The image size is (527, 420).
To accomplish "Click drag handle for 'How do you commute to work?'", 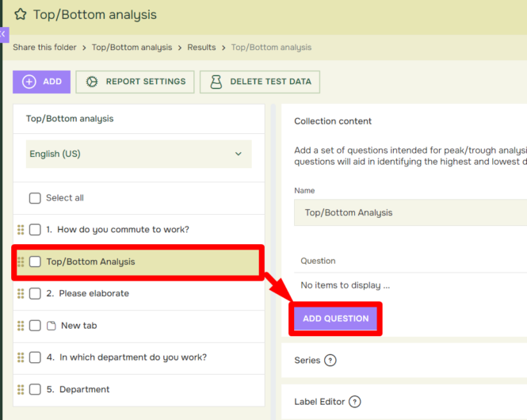I will tap(21, 230).
